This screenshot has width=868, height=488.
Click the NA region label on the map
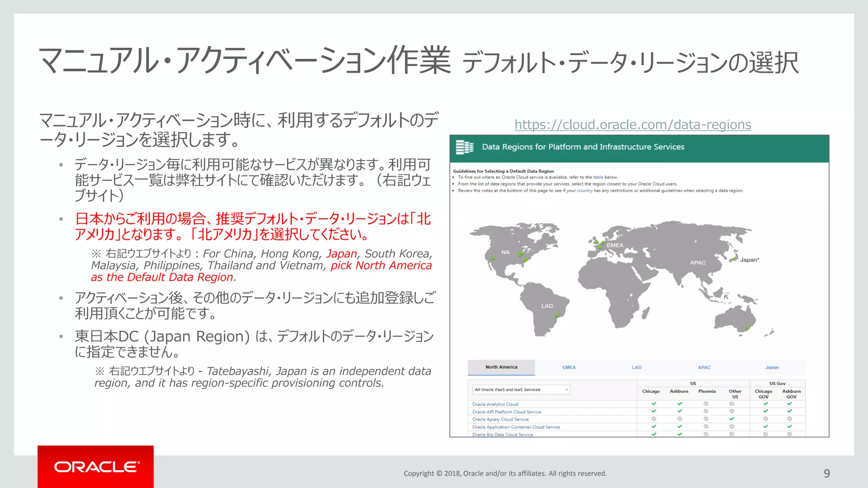[505, 252]
